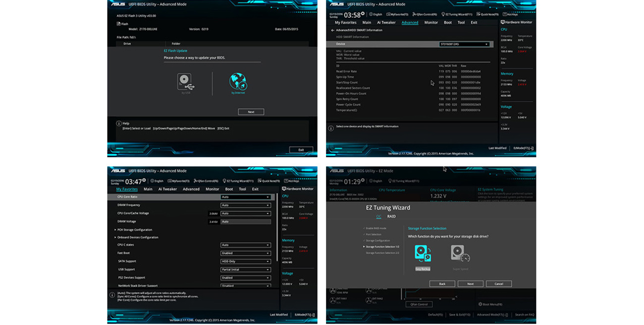Switch to Tool tab in the My Favorites screen
This screenshot has width=644, height=325.
point(242,189)
